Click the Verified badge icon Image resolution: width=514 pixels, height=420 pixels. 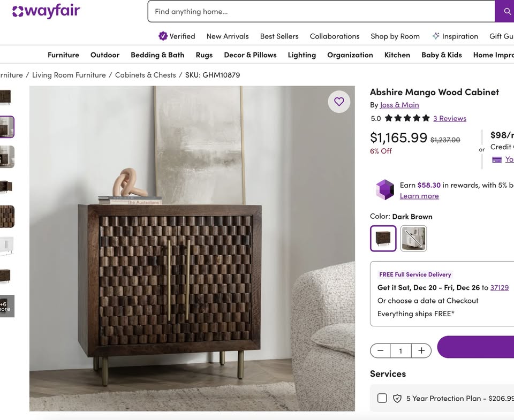[163, 36]
